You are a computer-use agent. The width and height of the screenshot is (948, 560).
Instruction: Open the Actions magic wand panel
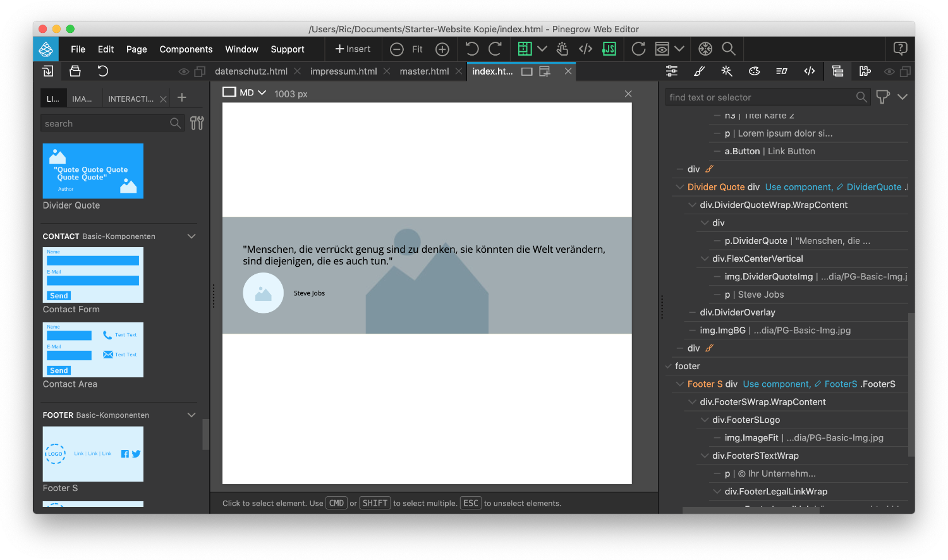727,71
